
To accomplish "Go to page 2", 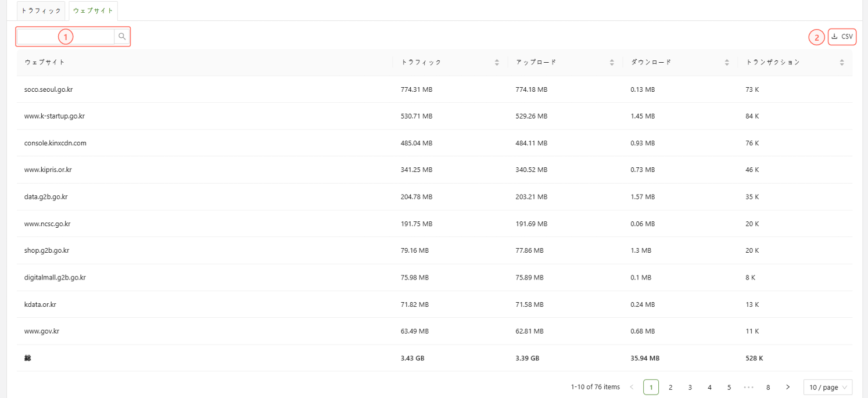I will pyautogui.click(x=670, y=387).
